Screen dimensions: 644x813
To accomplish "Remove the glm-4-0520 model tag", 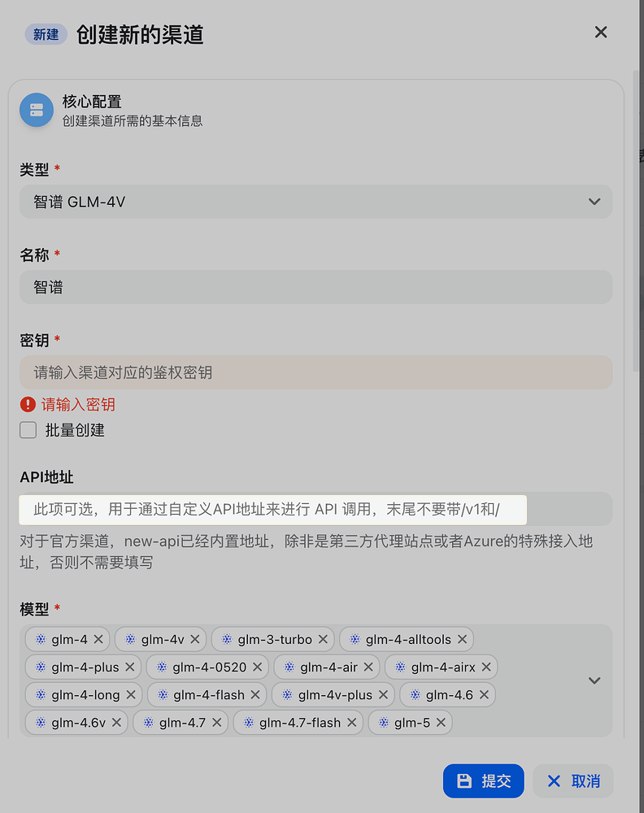I will 257,667.
